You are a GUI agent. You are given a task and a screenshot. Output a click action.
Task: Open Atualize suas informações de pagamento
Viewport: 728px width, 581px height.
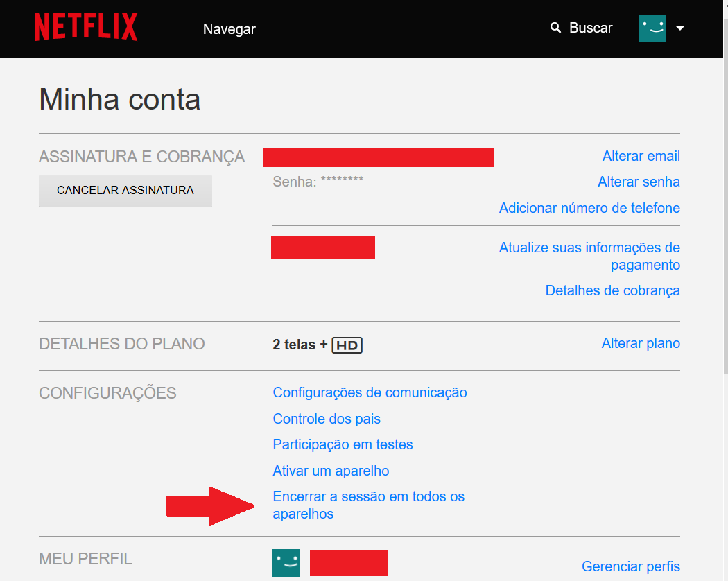(x=589, y=256)
